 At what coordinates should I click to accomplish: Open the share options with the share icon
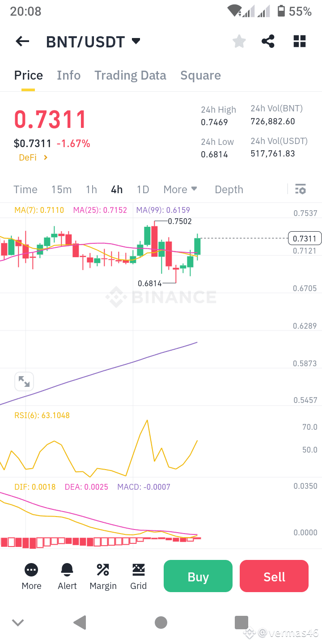[x=268, y=41]
